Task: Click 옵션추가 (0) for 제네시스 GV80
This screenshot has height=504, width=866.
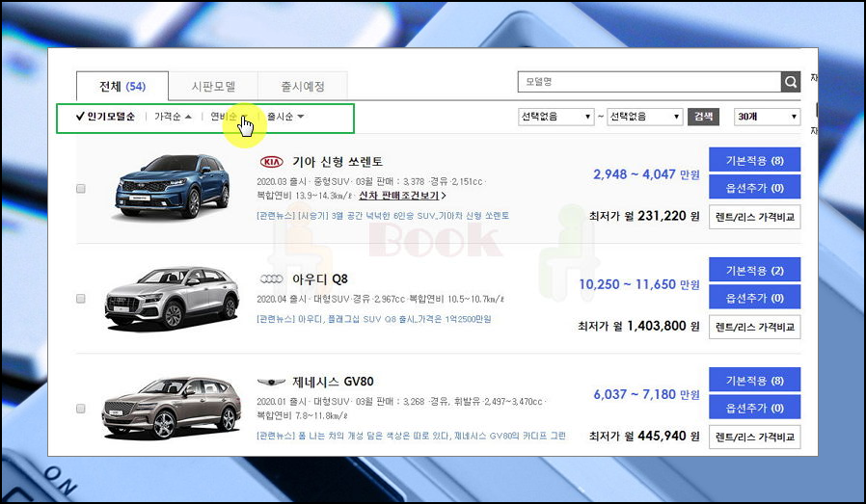Action: tap(754, 408)
